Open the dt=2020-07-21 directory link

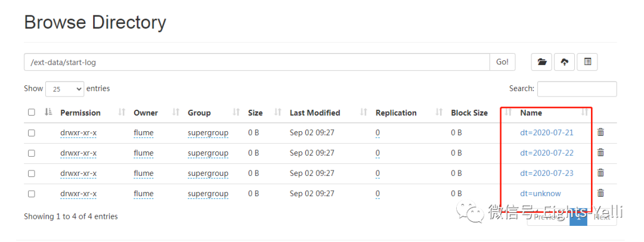pos(547,132)
